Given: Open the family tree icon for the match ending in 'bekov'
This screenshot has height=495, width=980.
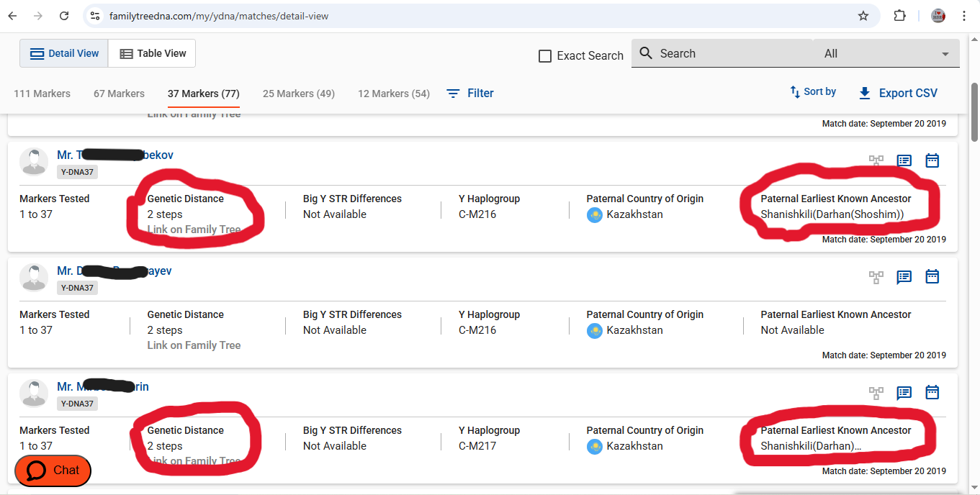Looking at the screenshot, I should pyautogui.click(x=876, y=160).
